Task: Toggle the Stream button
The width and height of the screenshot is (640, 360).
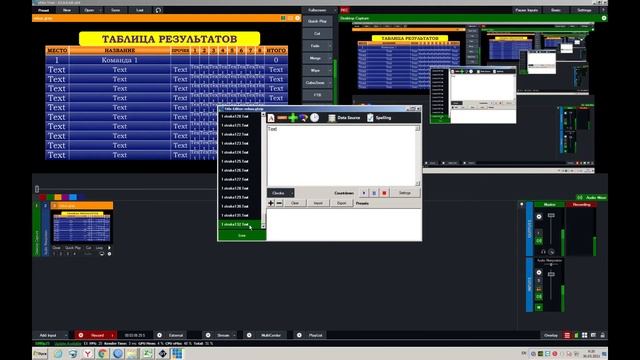Action: (x=223, y=336)
